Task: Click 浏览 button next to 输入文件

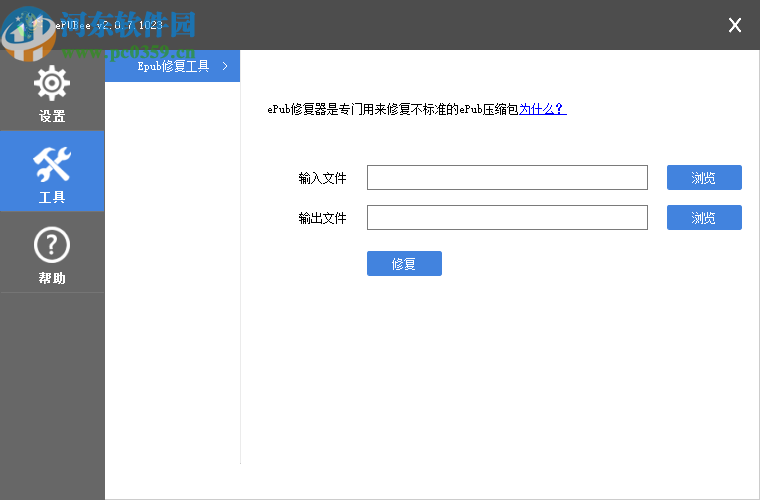Action: 704,177
